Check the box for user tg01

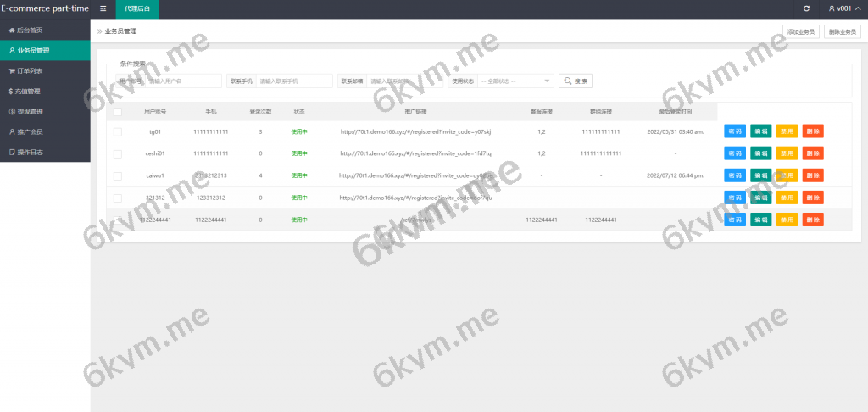click(117, 131)
